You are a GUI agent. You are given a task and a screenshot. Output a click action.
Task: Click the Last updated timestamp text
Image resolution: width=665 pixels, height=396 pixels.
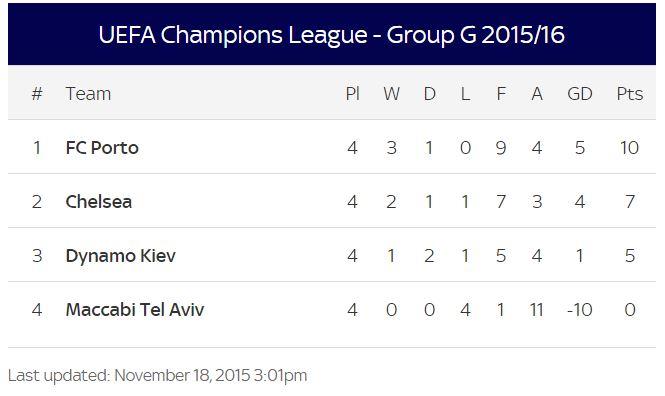tap(157, 376)
